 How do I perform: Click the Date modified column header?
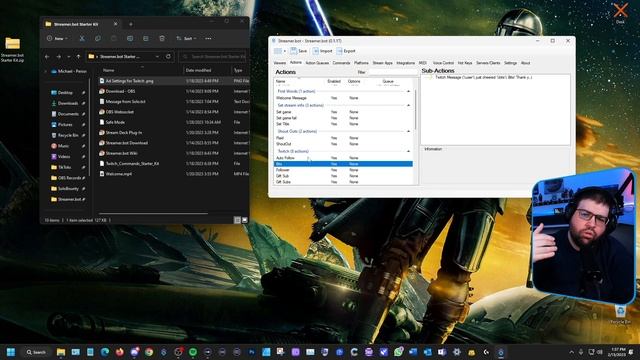tap(199, 70)
